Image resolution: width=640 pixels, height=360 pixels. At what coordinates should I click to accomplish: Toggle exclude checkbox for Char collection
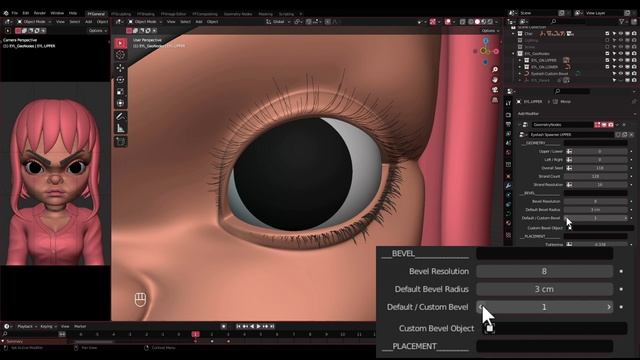click(607, 33)
